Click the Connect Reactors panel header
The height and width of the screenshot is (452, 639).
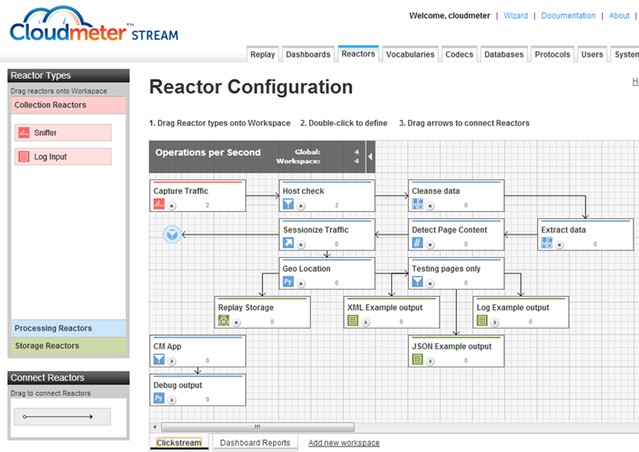(x=68, y=378)
